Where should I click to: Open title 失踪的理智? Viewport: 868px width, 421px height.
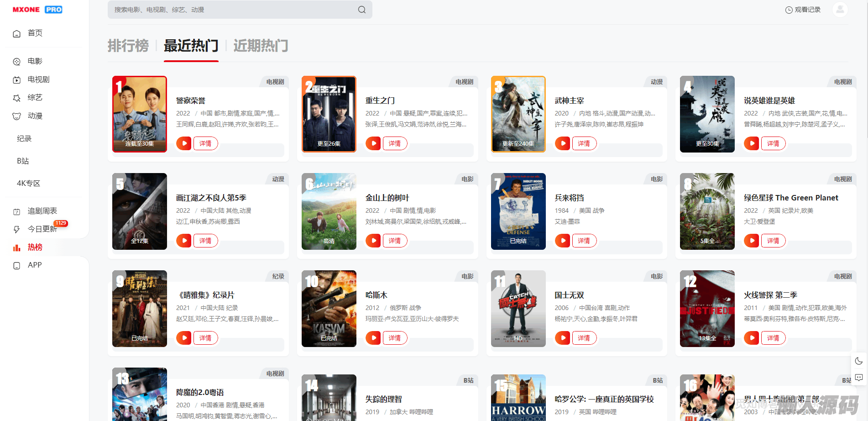384,399
